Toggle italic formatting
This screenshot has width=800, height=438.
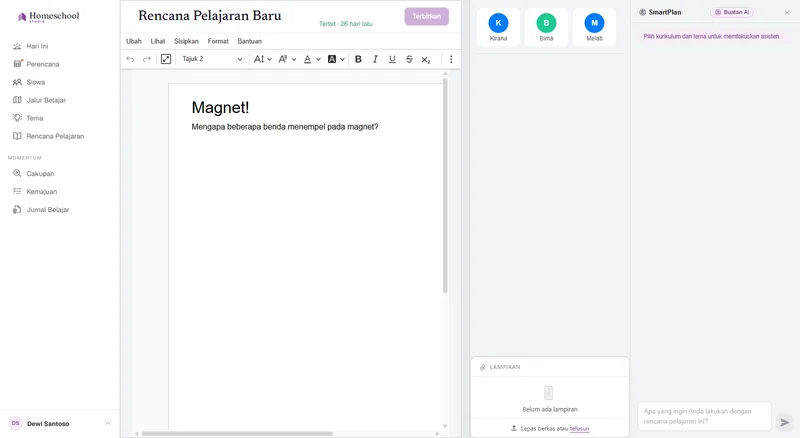coord(375,59)
